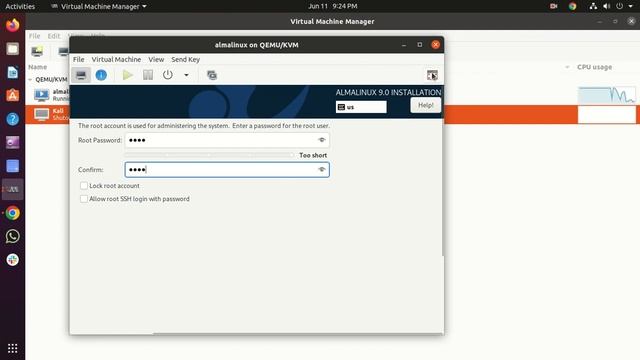Reveal the Root Password with eye icon
The width and height of the screenshot is (640, 360).
(x=322, y=140)
